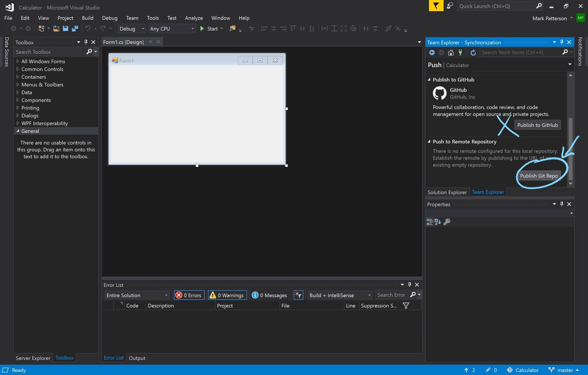Image resolution: width=588 pixels, height=375 pixels.
Task: Click the Properties Alphabetical sort icon
Action: tap(438, 222)
